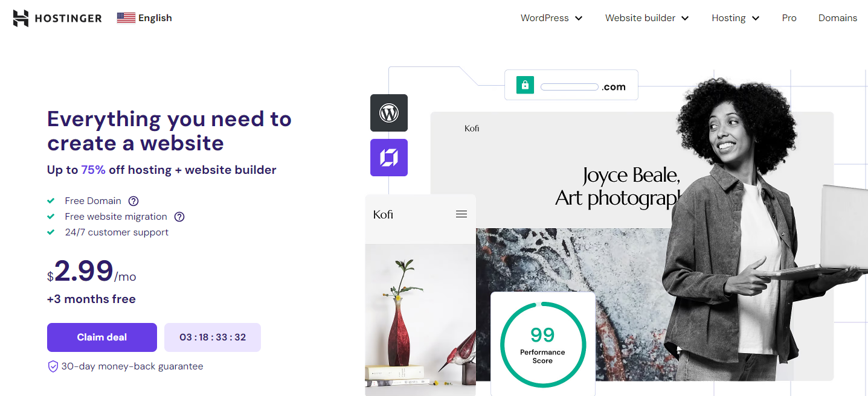Click the hamburger menu in Kofi preview

point(461,214)
